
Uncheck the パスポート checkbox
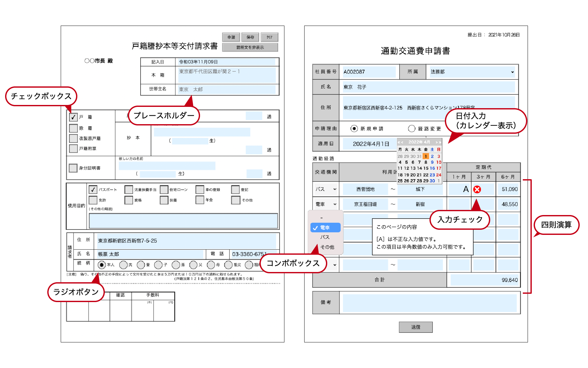tap(93, 189)
